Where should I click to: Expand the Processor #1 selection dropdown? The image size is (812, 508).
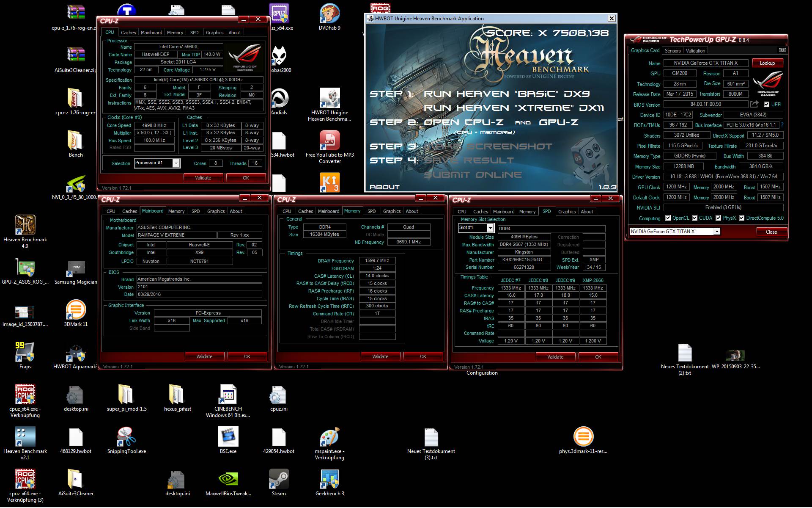(x=176, y=163)
